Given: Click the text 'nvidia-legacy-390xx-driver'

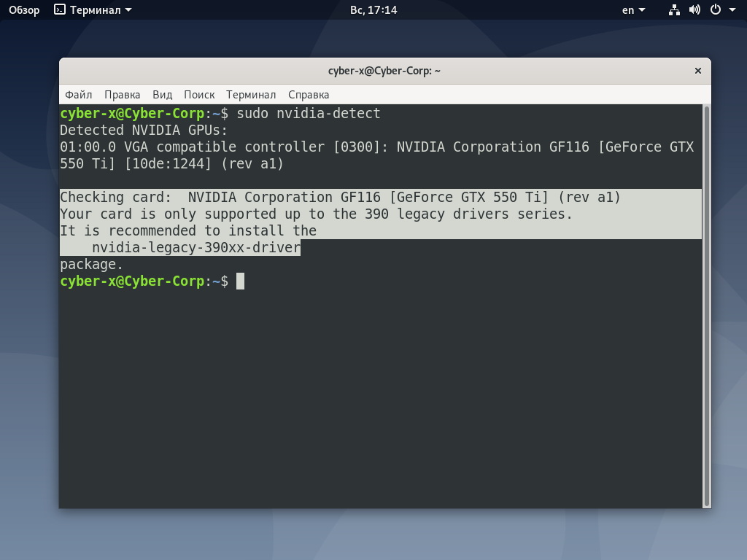Looking at the screenshot, I should 196,248.
